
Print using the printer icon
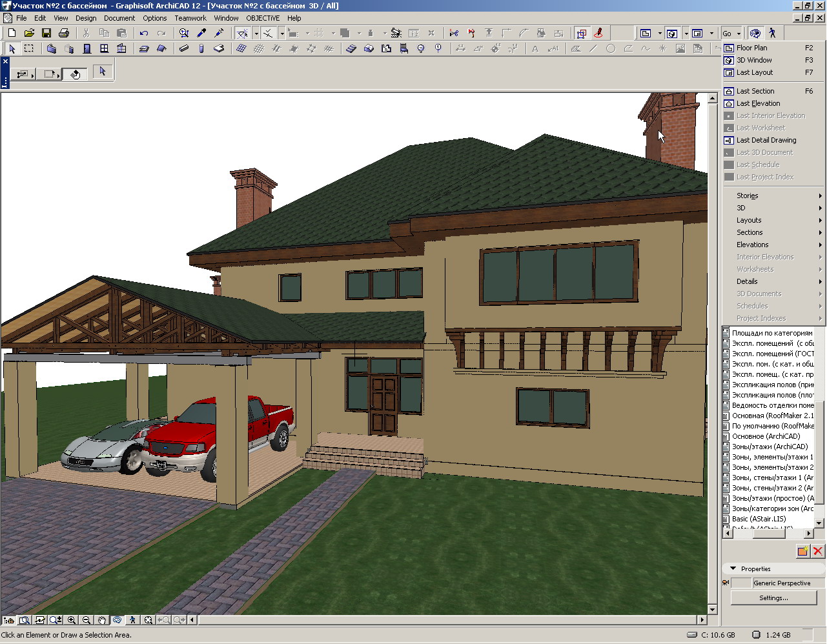pos(64,33)
